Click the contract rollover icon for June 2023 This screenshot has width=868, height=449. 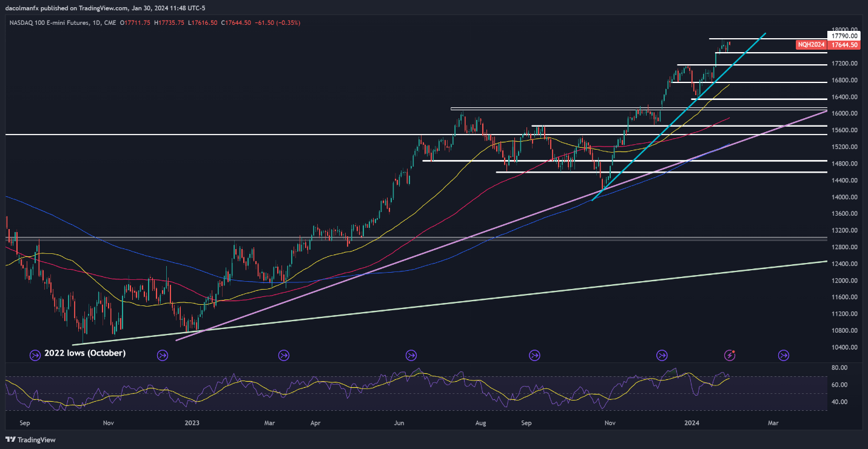[411, 354]
